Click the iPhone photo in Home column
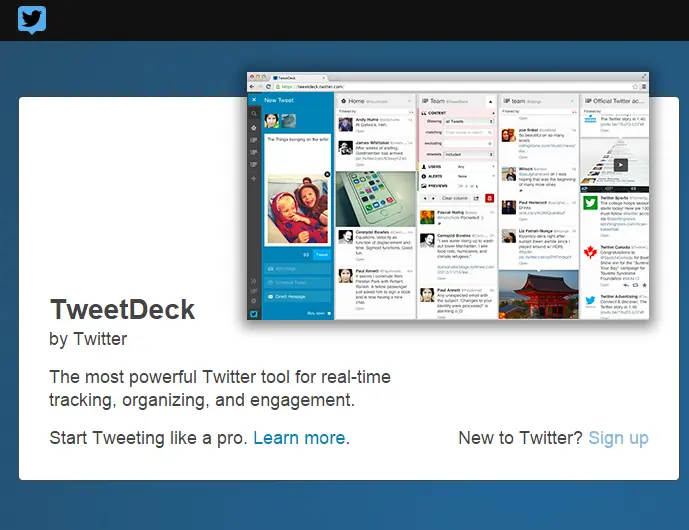Image resolution: width=689 pixels, height=530 pixels. pyautogui.click(x=376, y=199)
